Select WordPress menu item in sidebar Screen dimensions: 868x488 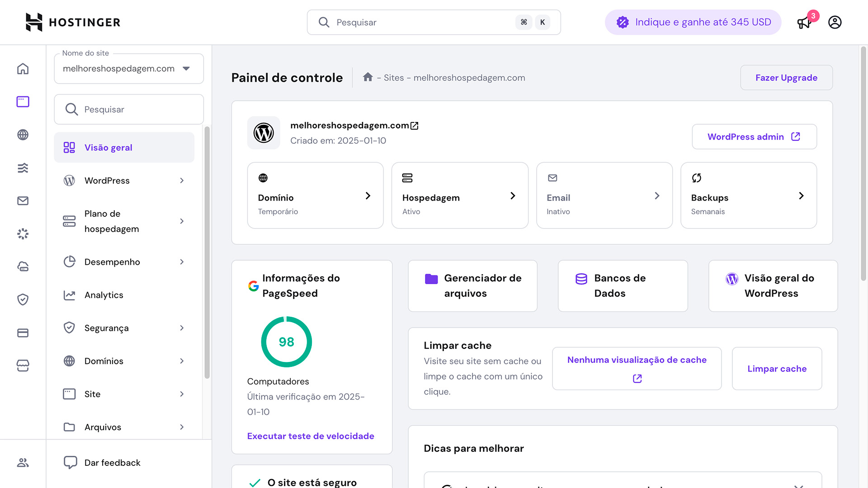click(x=124, y=181)
